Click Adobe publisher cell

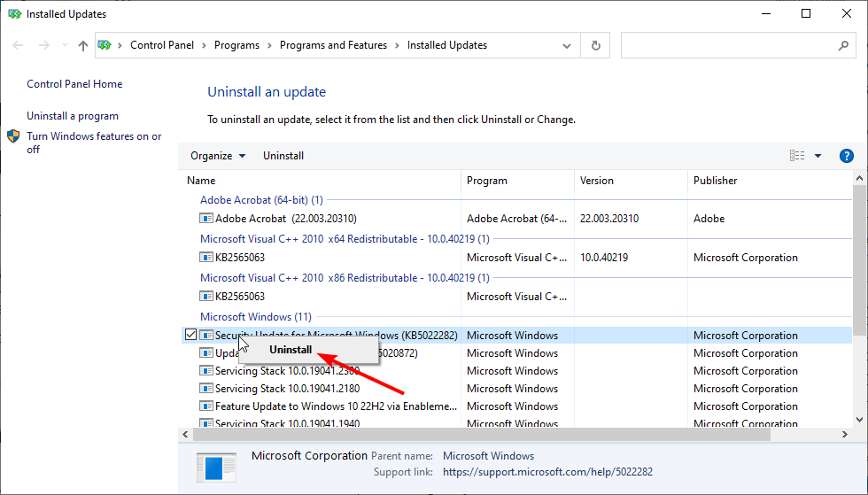pos(709,219)
